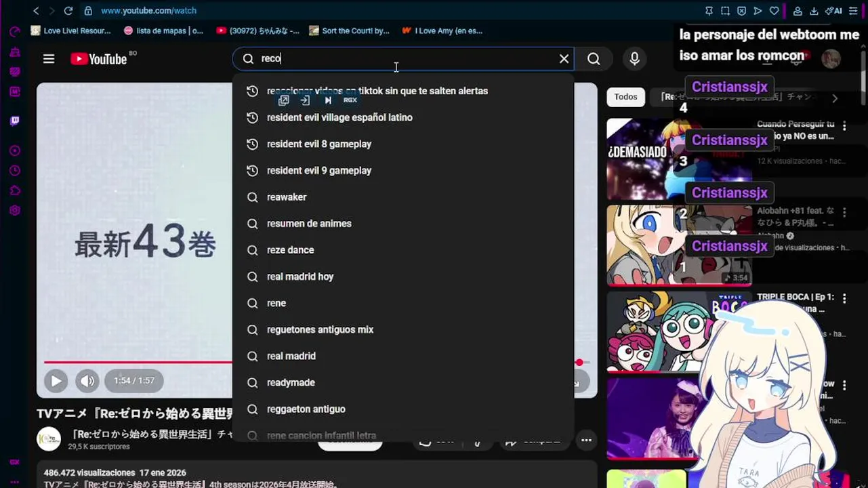Image resolution: width=868 pixels, height=488 pixels.
Task: Open the sidebar extensions cube icon
Action: tap(15, 190)
